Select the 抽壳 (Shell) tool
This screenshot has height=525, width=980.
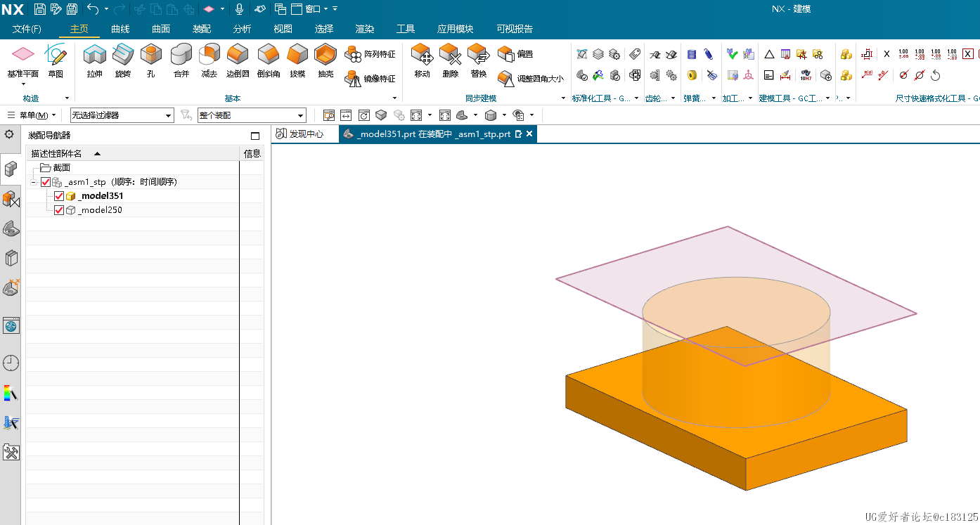point(325,61)
